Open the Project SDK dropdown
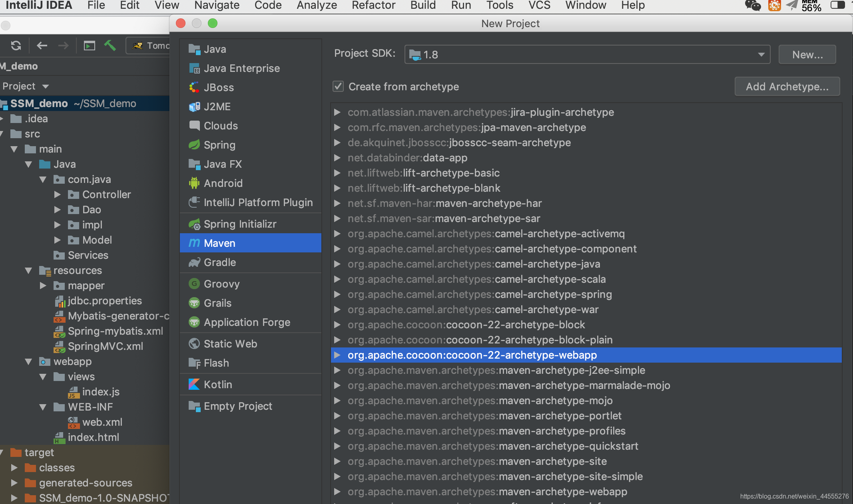This screenshot has height=504, width=853. point(587,54)
